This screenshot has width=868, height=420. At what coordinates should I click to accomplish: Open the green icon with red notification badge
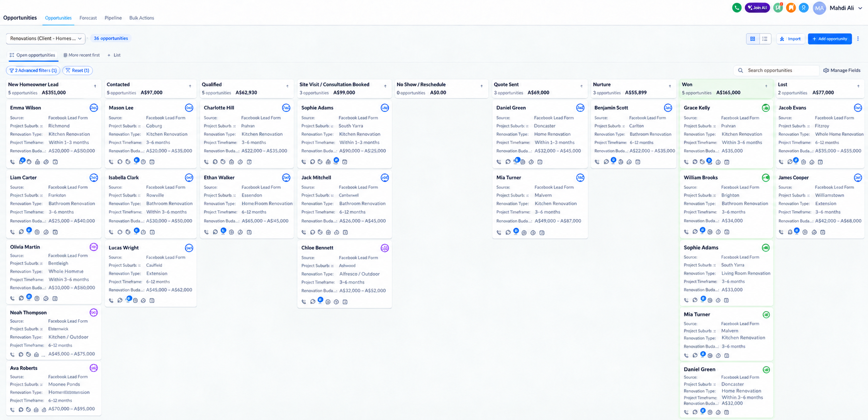coord(778,8)
